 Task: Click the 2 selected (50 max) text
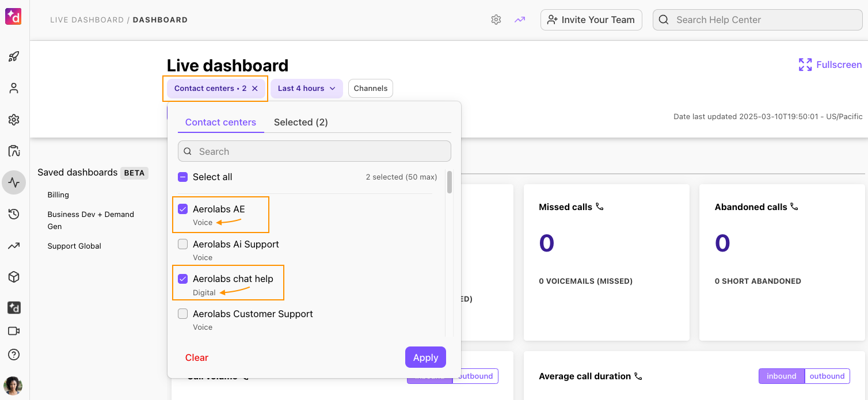tap(401, 177)
